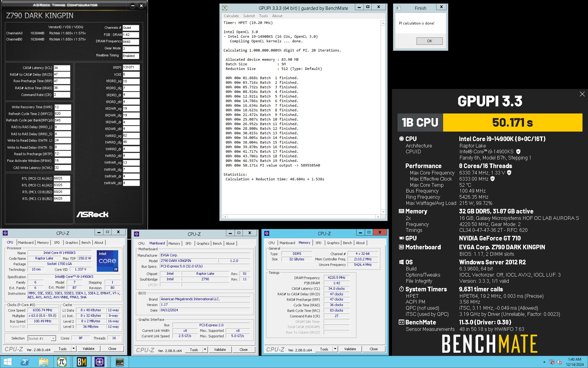Click Close button in first CPU-Z window
Viewport: 588px width, 368px height.
[x=112, y=349]
